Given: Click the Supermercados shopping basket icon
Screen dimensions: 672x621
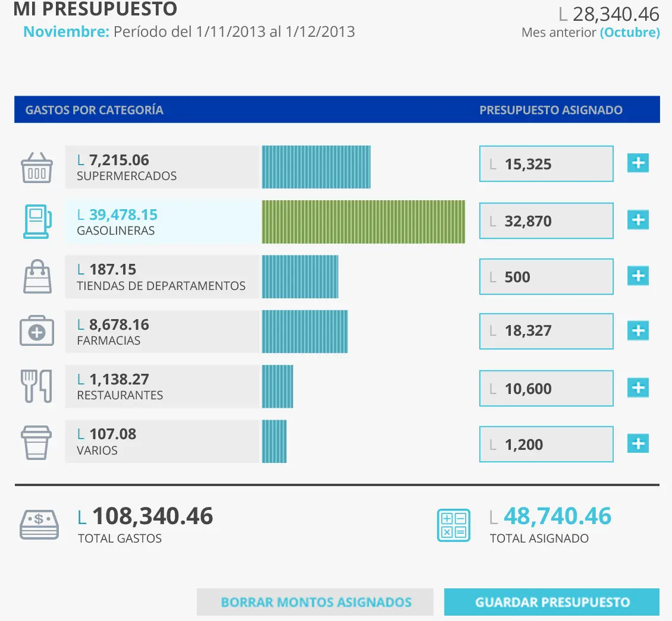Looking at the screenshot, I should pos(37,167).
